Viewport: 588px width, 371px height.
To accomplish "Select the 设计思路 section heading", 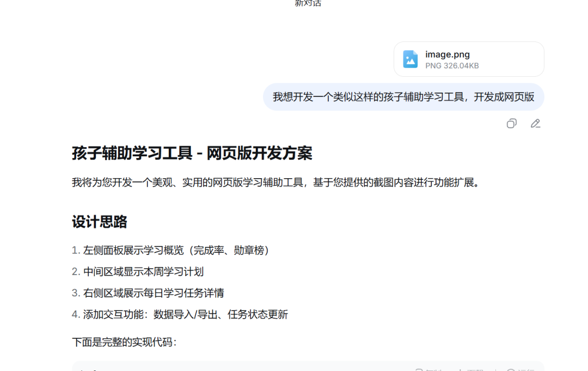I will pyautogui.click(x=100, y=222).
